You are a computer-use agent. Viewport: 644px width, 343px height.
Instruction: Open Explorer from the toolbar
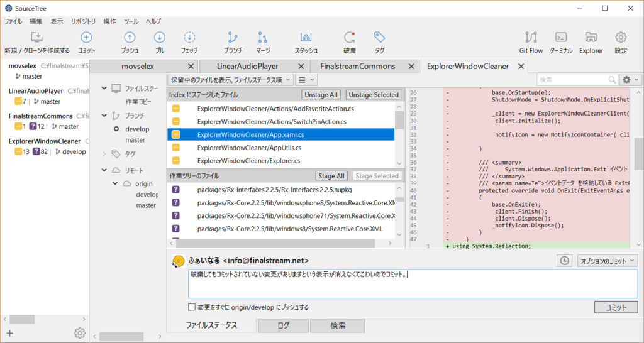click(591, 38)
